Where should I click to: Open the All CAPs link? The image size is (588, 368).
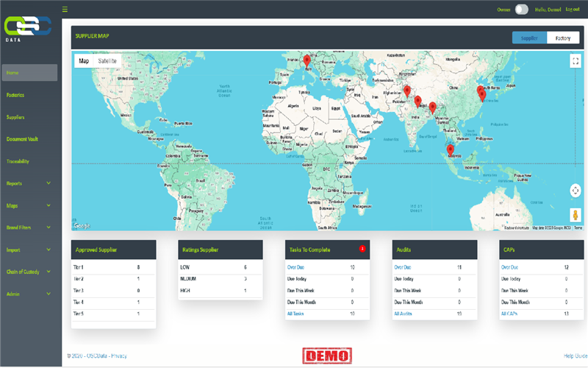pyautogui.click(x=510, y=314)
